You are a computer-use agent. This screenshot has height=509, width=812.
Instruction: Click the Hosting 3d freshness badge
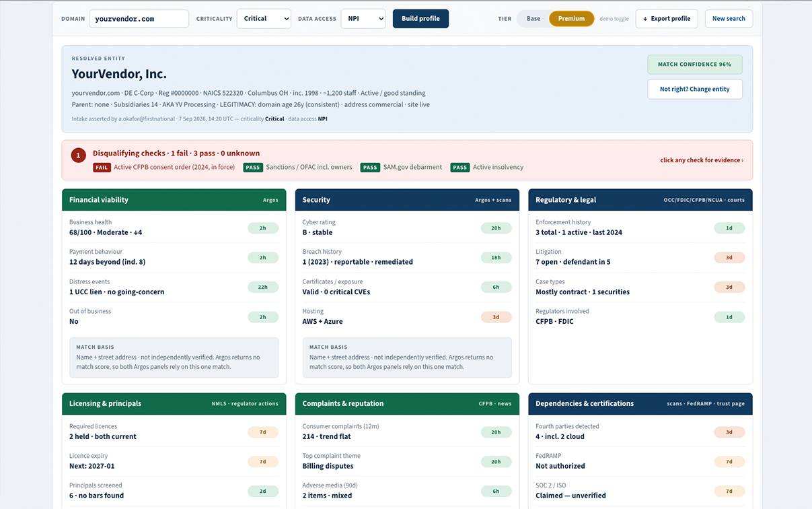496,316
